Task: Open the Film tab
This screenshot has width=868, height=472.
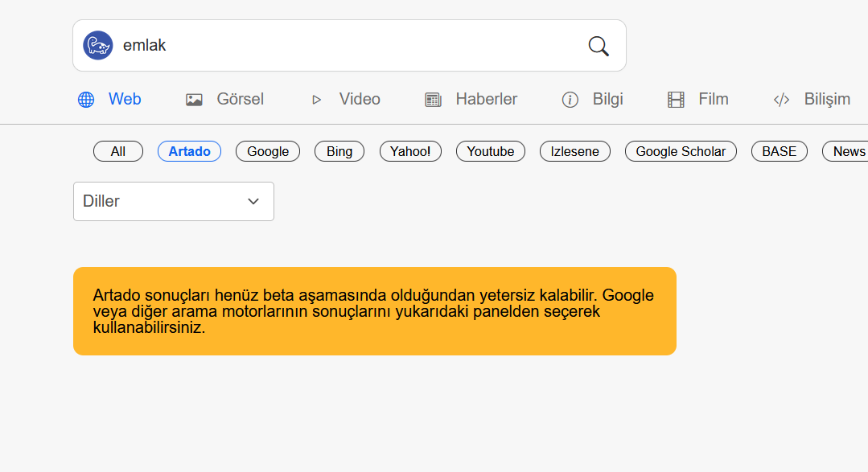Action: point(713,99)
